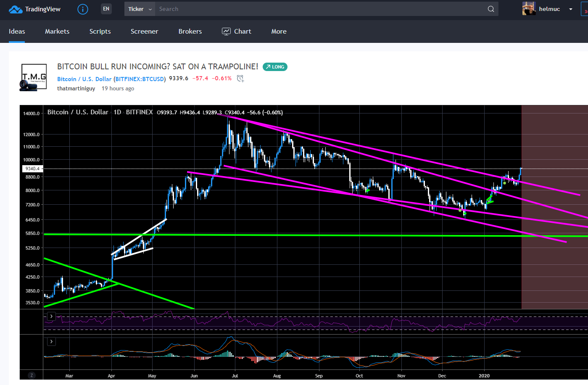Go to the Screener tab

[x=144, y=32]
